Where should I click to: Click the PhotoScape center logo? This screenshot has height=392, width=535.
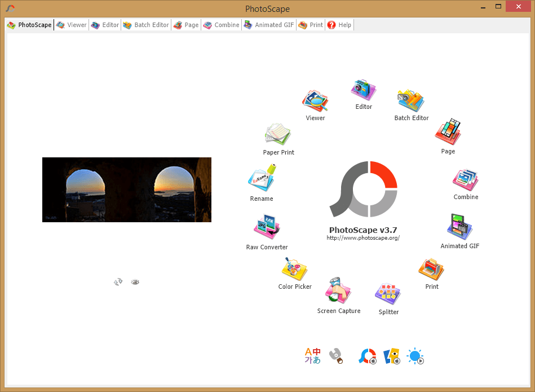(x=364, y=189)
